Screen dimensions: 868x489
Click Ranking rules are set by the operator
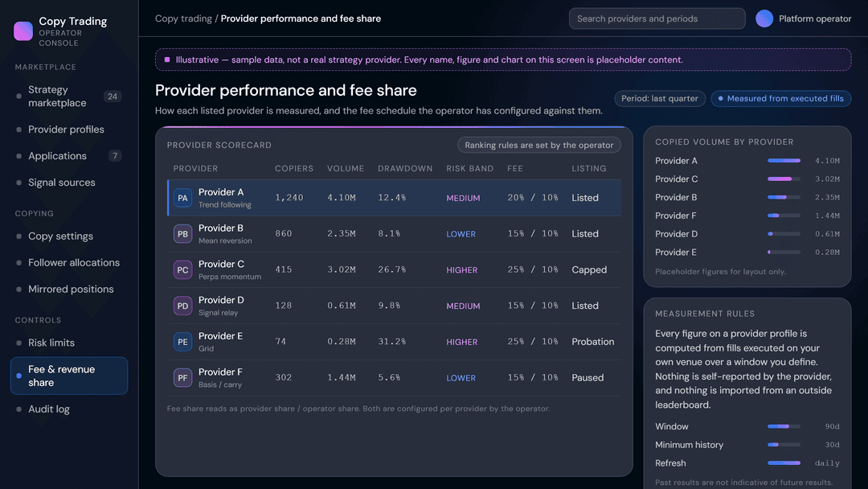538,145
